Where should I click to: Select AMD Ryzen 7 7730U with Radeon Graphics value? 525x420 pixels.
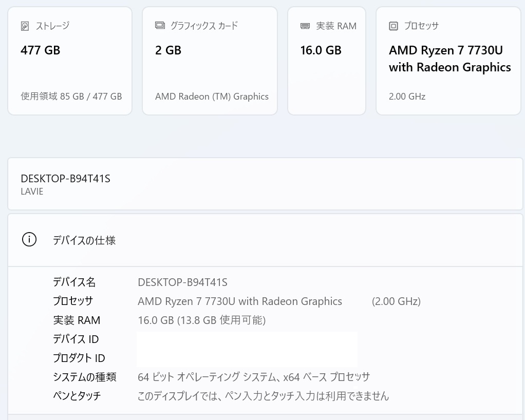pyautogui.click(x=240, y=301)
